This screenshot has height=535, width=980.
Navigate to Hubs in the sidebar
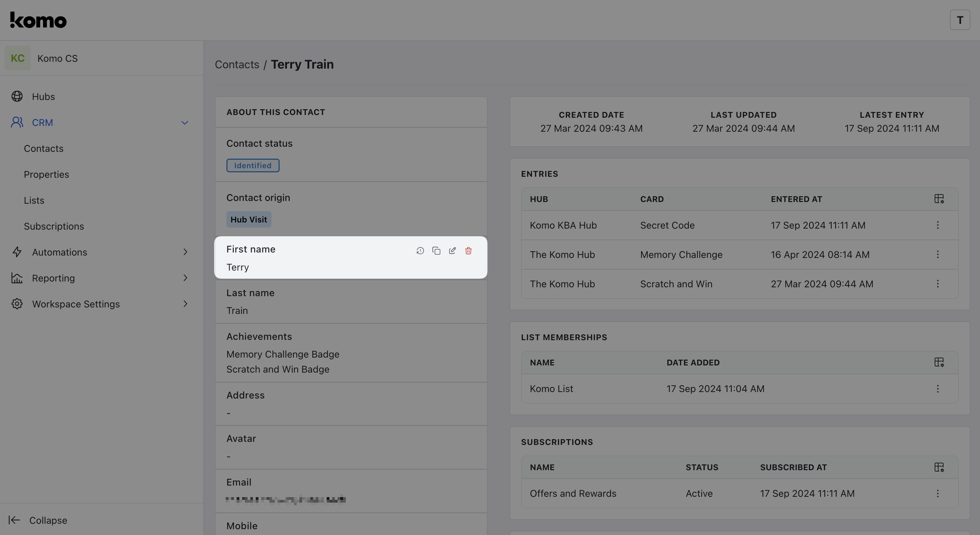tap(43, 97)
